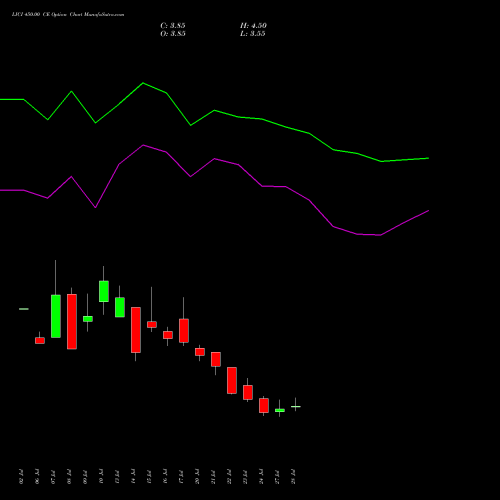Select the open value "O: 3.85"
The image size is (500, 500).
pos(173,34)
